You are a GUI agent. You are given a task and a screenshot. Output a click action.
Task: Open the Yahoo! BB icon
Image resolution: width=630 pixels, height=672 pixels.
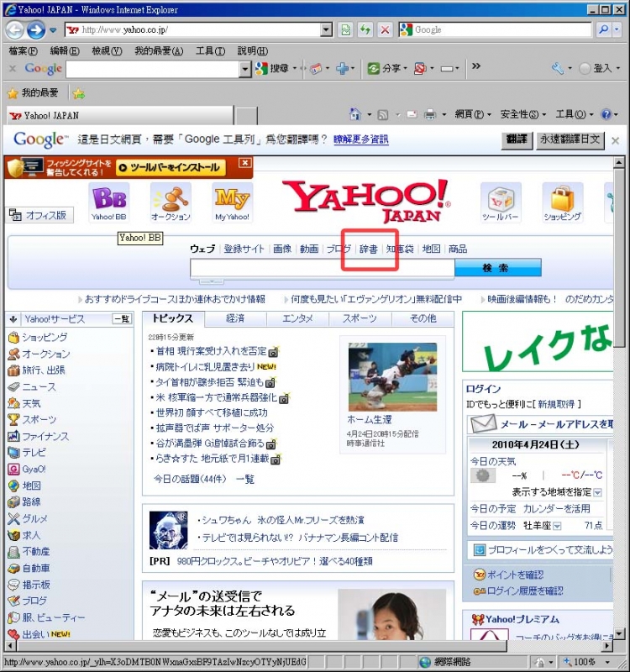pos(109,202)
